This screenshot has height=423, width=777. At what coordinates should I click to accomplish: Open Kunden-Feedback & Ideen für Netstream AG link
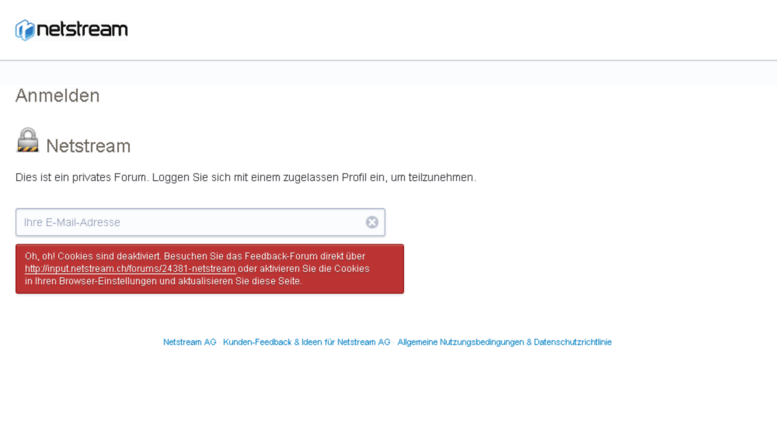click(x=307, y=342)
